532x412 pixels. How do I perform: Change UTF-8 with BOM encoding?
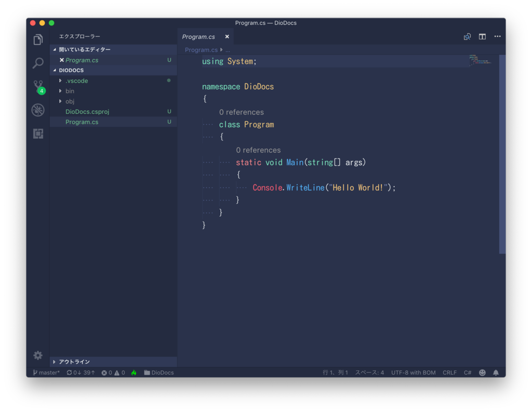click(x=413, y=373)
